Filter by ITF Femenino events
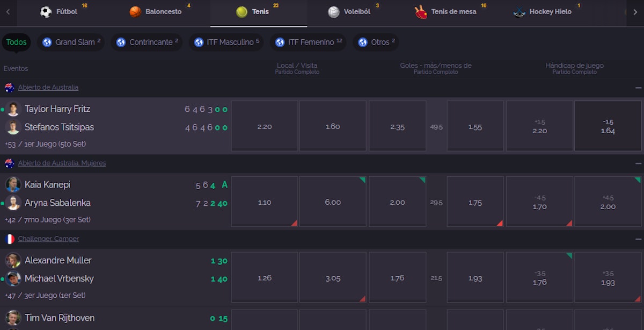 308,42
